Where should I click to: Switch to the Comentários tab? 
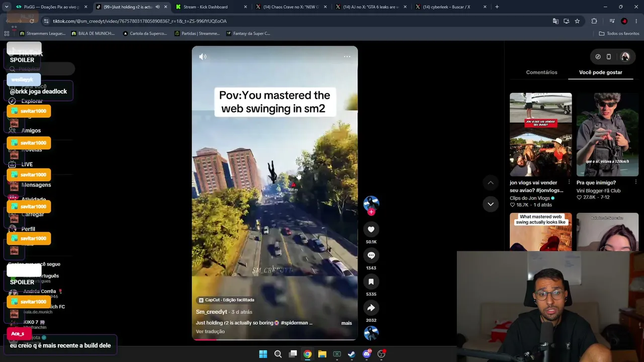pyautogui.click(x=541, y=72)
